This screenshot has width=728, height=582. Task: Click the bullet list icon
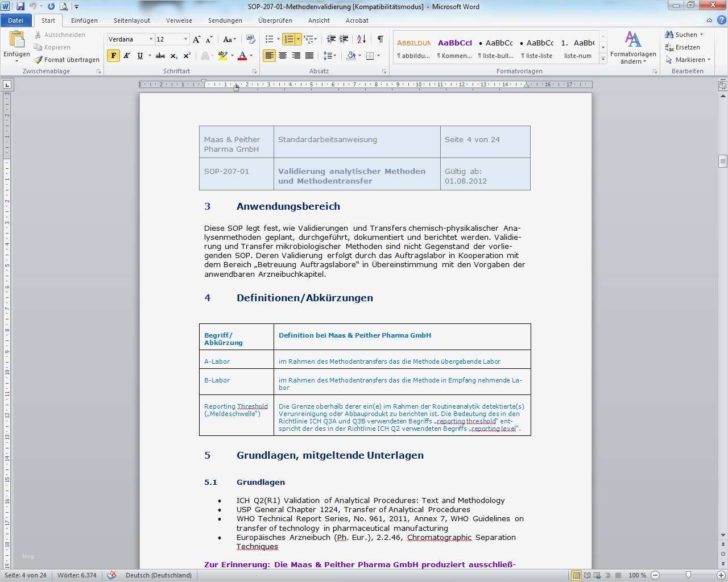[270, 39]
